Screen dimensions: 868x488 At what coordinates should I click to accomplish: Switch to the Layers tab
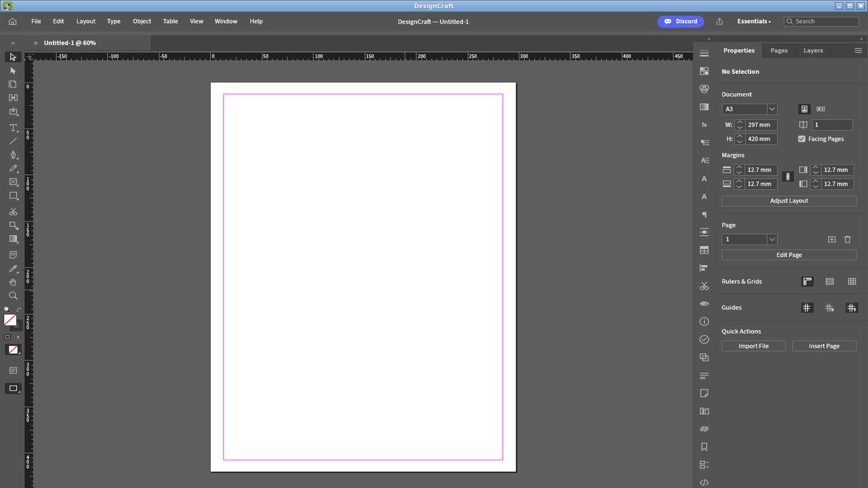click(813, 50)
